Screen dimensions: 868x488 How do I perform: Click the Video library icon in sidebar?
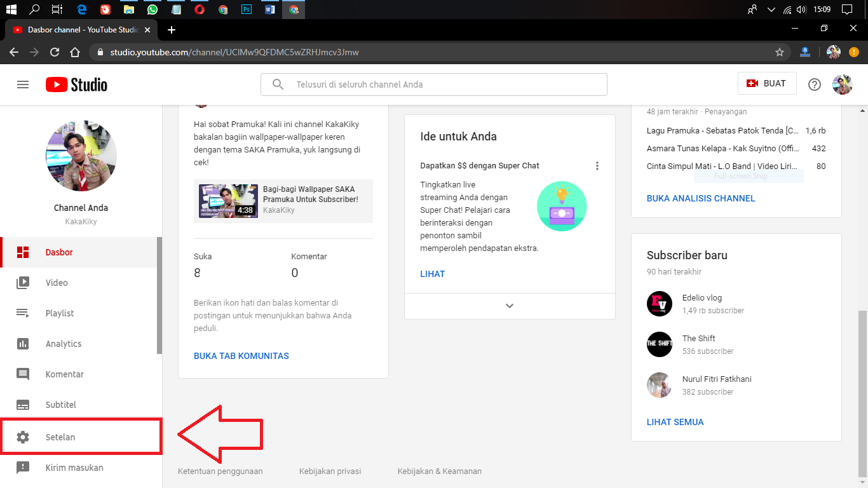coord(23,283)
